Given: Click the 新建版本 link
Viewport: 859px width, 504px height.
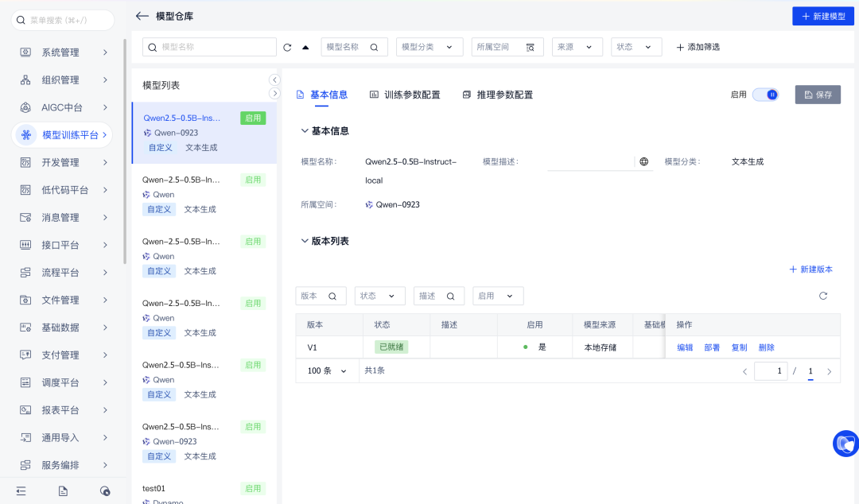Looking at the screenshot, I should [x=810, y=269].
